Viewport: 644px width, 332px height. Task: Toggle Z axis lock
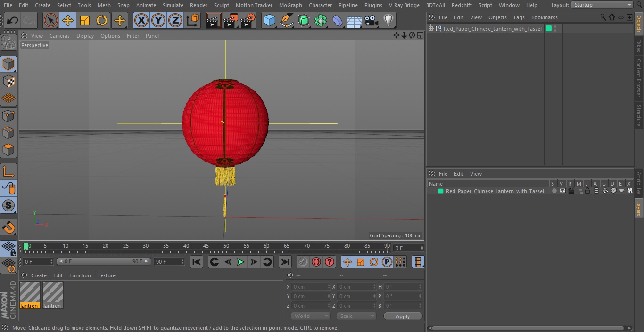[175, 21]
